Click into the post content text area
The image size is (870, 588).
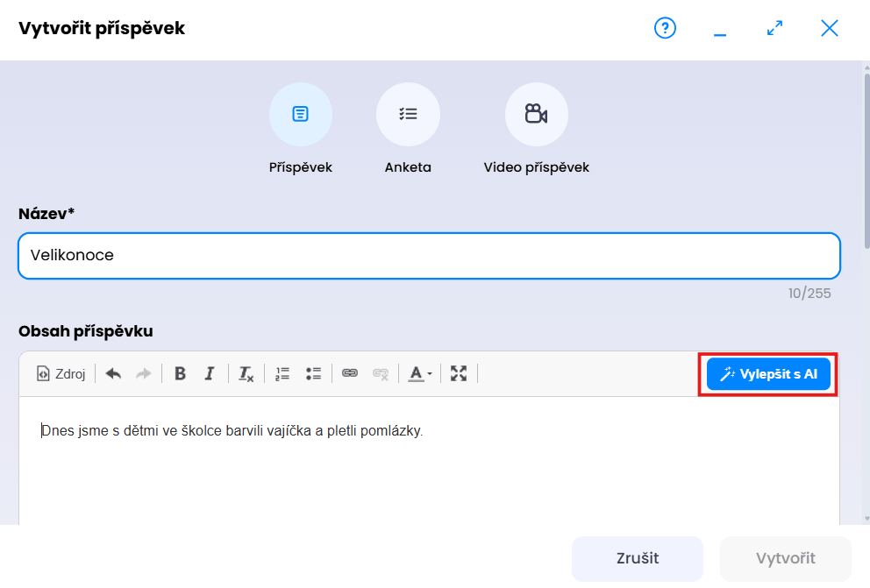point(429,464)
